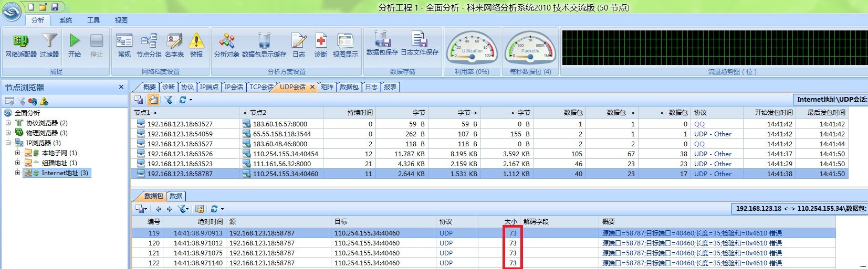
Task: Open the 网络适配器 network adapter settings
Action: coord(20,46)
